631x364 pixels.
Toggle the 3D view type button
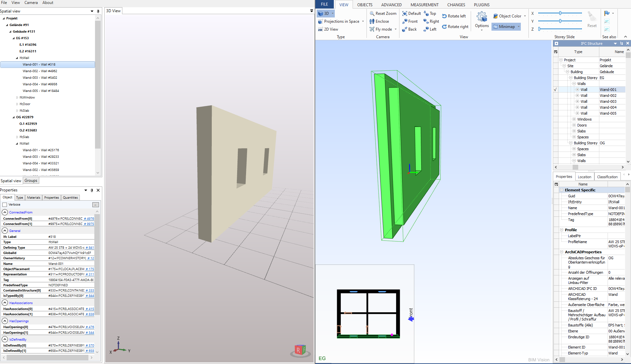click(326, 14)
